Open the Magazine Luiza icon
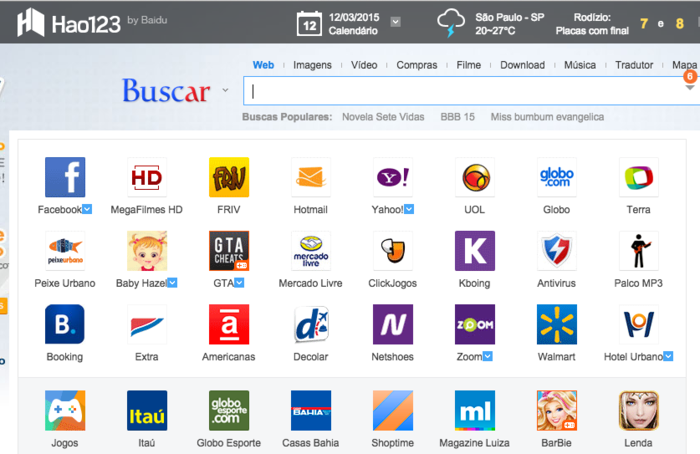Image resolution: width=700 pixels, height=454 pixels. 475,411
